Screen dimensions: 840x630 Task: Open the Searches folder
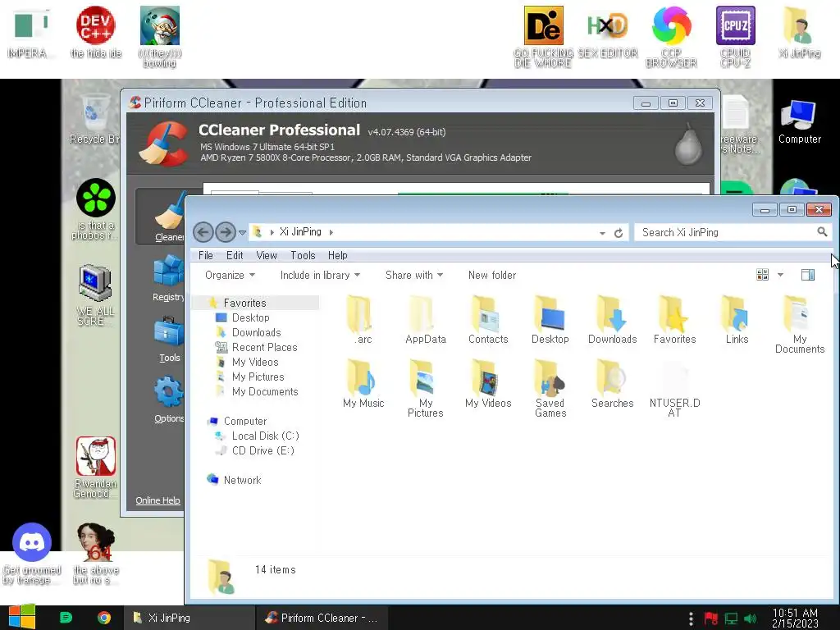coord(612,384)
